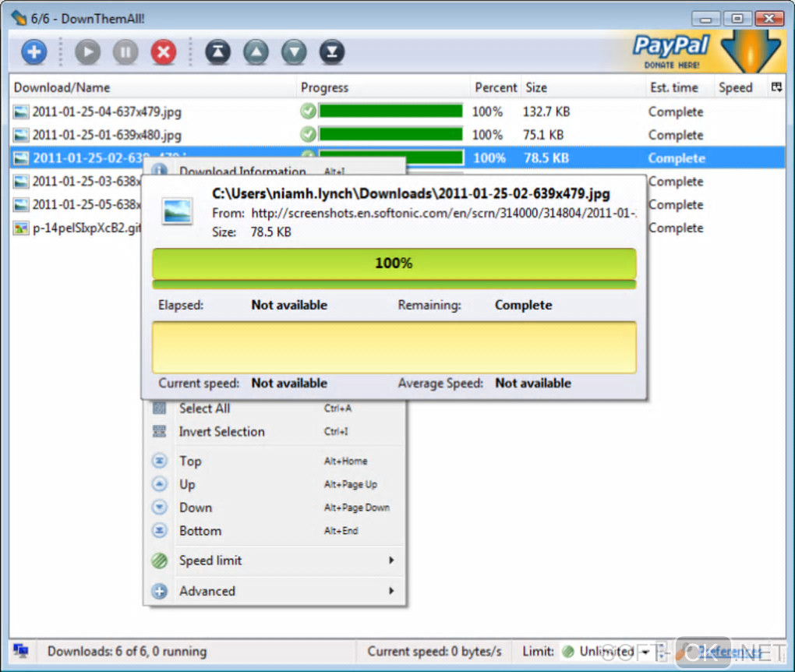Sort by the Speed column header
The image size is (795, 672).
(740, 87)
